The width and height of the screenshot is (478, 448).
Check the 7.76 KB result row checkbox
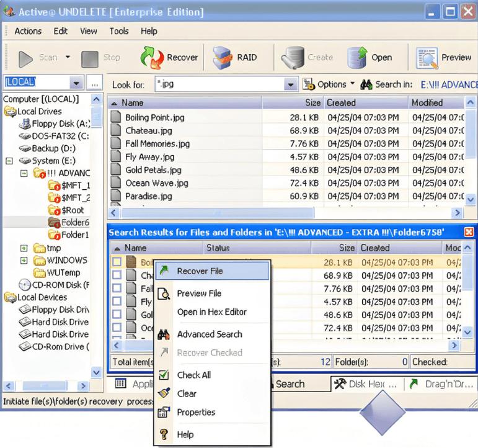[x=117, y=288]
